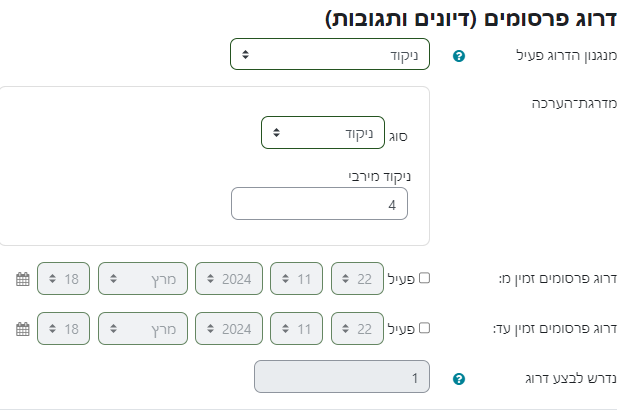Open calendar picker for דרוג פרסומים זמין מ
The width and height of the screenshot is (637, 410).
tap(23, 279)
